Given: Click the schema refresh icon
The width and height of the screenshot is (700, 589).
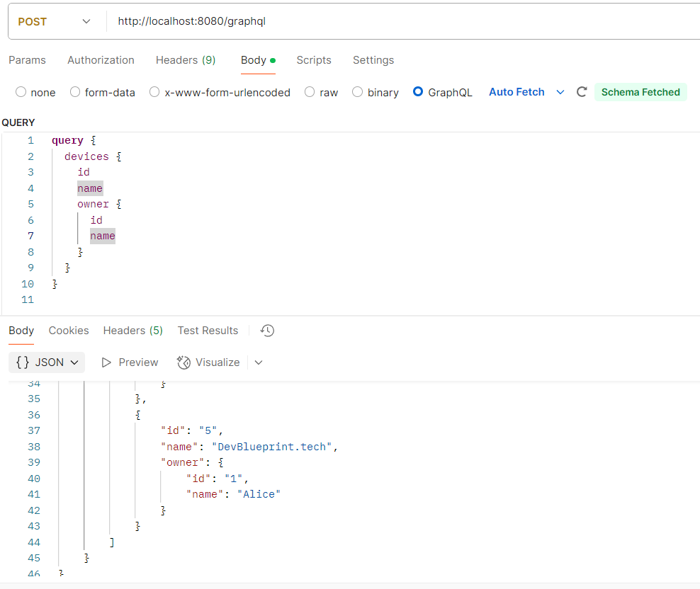Looking at the screenshot, I should [582, 92].
